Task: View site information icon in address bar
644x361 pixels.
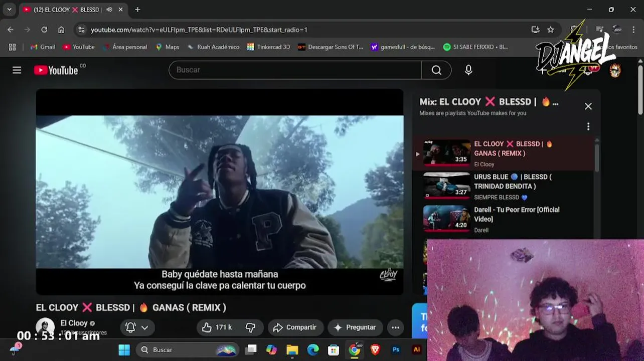Action: (82, 30)
